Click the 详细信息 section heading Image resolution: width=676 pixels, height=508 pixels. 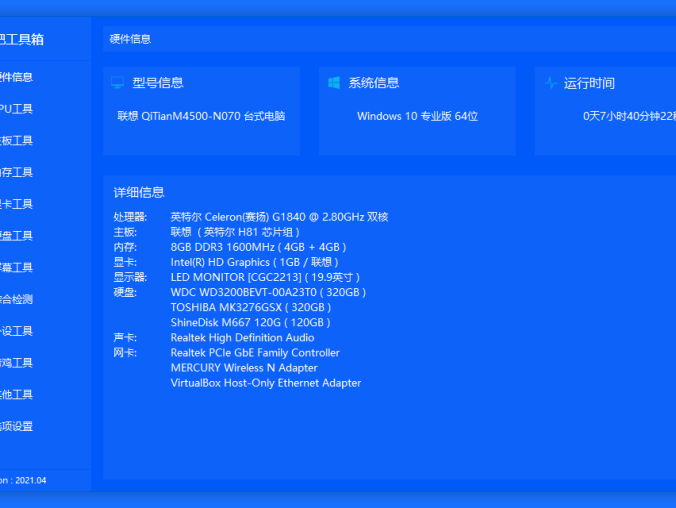point(139,192)
